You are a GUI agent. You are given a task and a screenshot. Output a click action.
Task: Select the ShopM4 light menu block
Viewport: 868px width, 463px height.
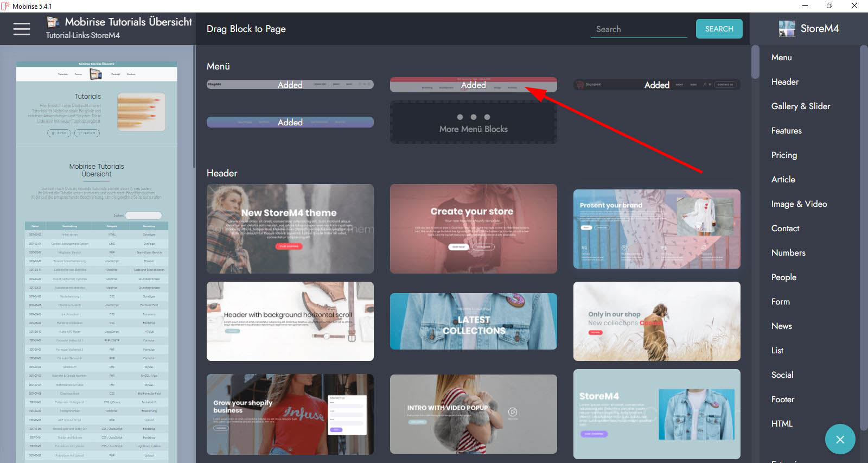(x=290, y=85)
